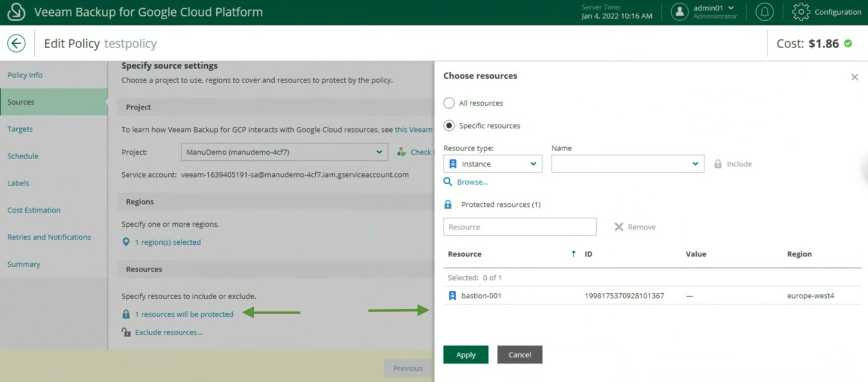Open the Sources step

pyautogui.click(x=54, y=102)
